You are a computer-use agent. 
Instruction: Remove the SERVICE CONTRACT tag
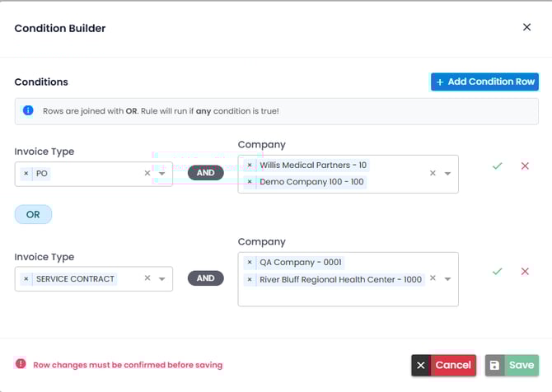pyautogui.click(x=26, y=279)
